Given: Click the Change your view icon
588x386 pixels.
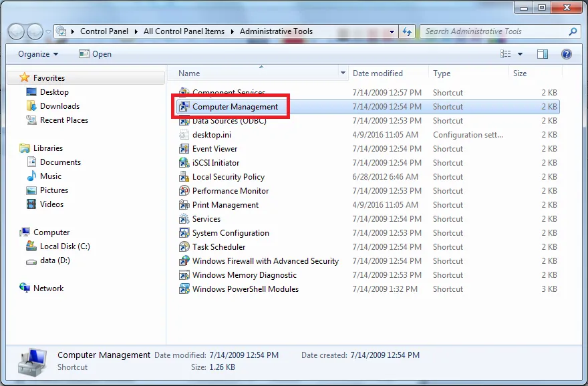Looking at the screenshot, I should [506, 54].
